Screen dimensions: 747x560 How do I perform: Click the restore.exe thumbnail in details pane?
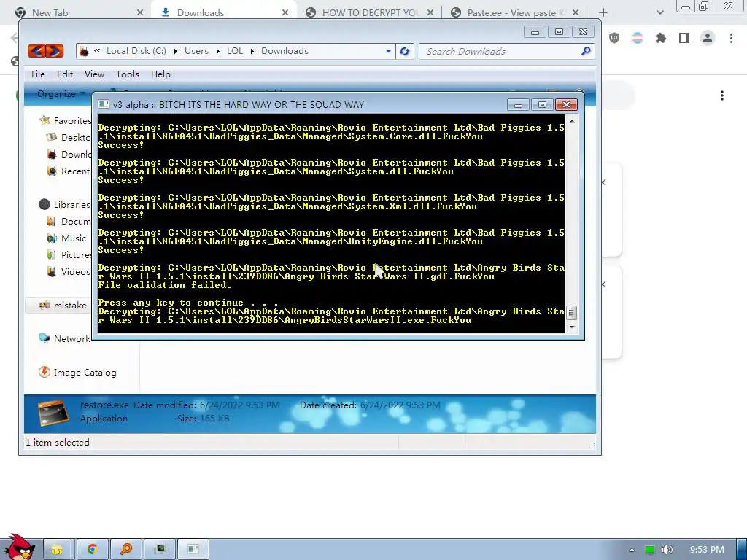(x=53, y=413)
